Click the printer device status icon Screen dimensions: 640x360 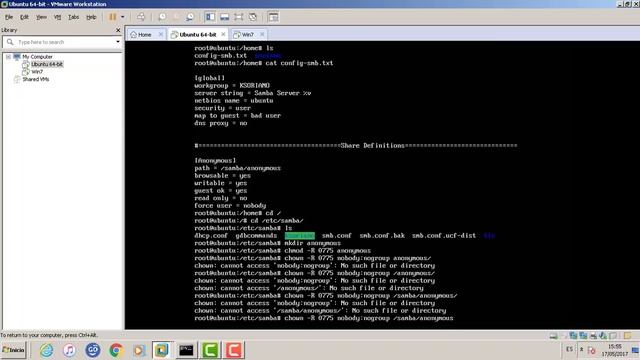click(593, 336)
